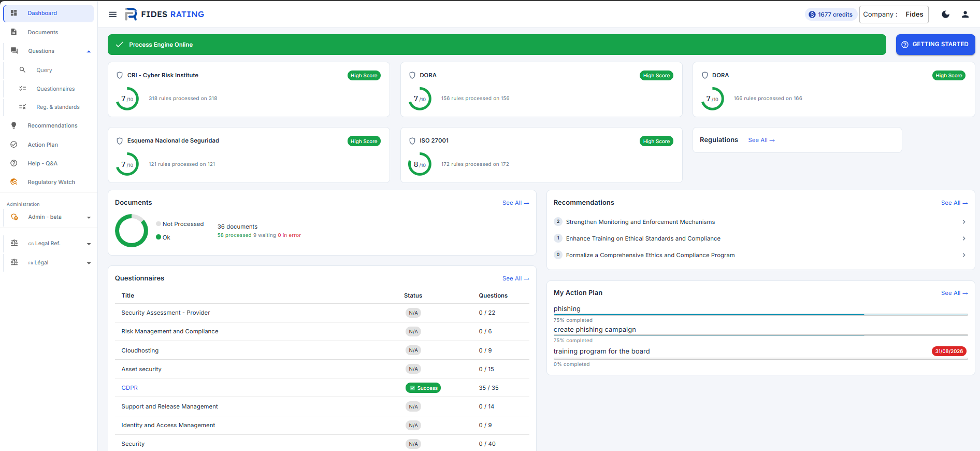Screen dimensions: 980x451
Task: Open the GDPR questionnaire link
Action: tap(129, 388)
